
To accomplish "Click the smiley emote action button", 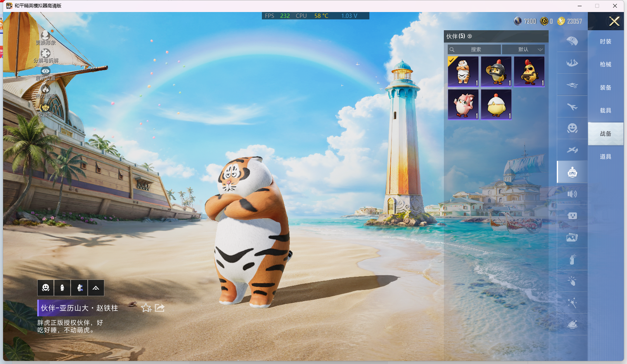I will pyautogui.click(x=46, y=288).
